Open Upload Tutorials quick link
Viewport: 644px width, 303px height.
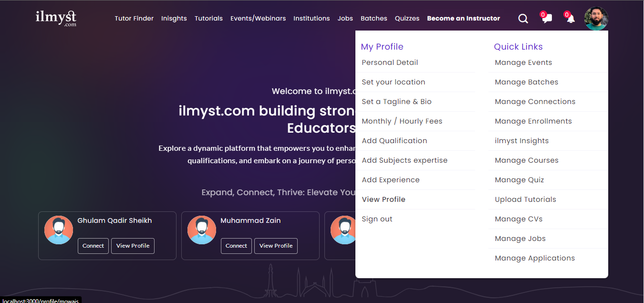(525, 199)
